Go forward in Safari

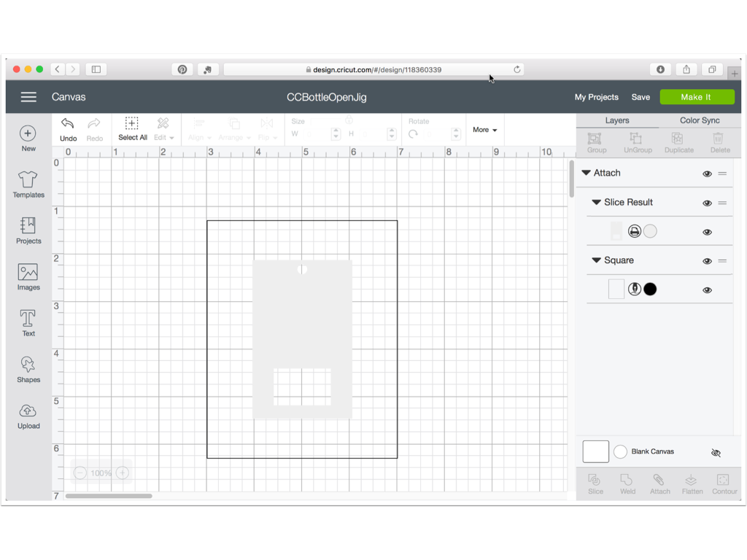[x=73, y=69]
